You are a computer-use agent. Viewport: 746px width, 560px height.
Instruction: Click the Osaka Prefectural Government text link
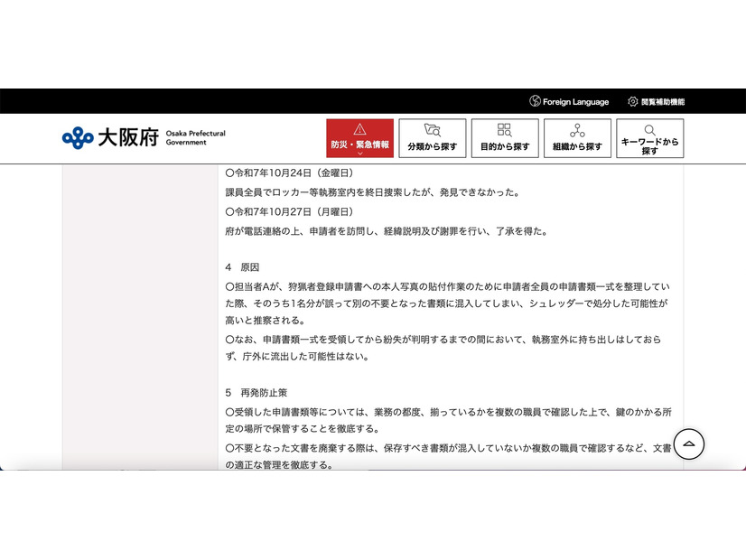tap(196, 136)
